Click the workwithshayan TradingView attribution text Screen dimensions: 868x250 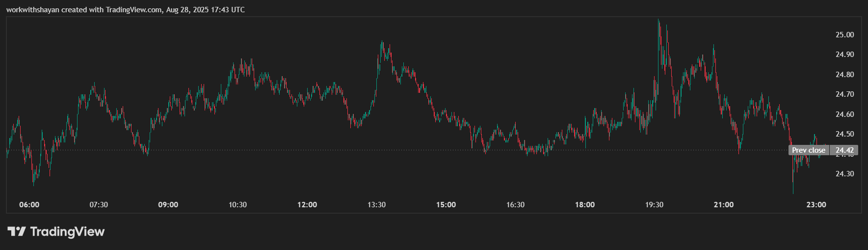point(126,10)
